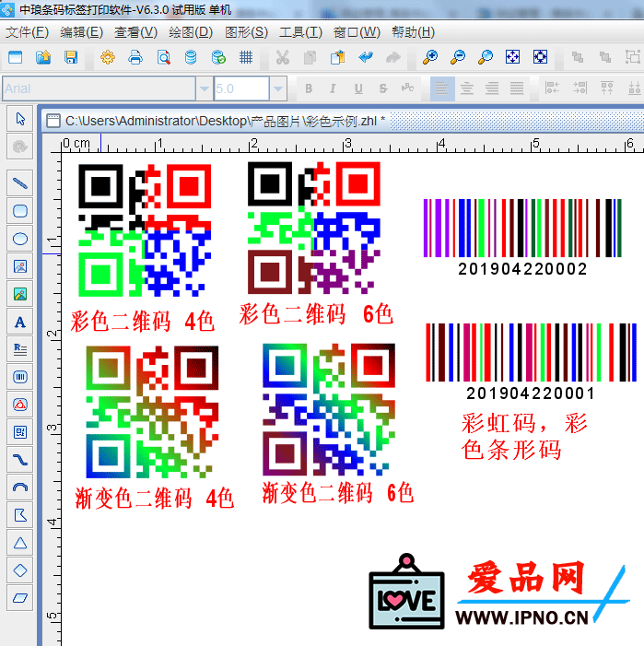Click the second fit-view arrows icon
644x646 pixels.
tap(540, 57)
